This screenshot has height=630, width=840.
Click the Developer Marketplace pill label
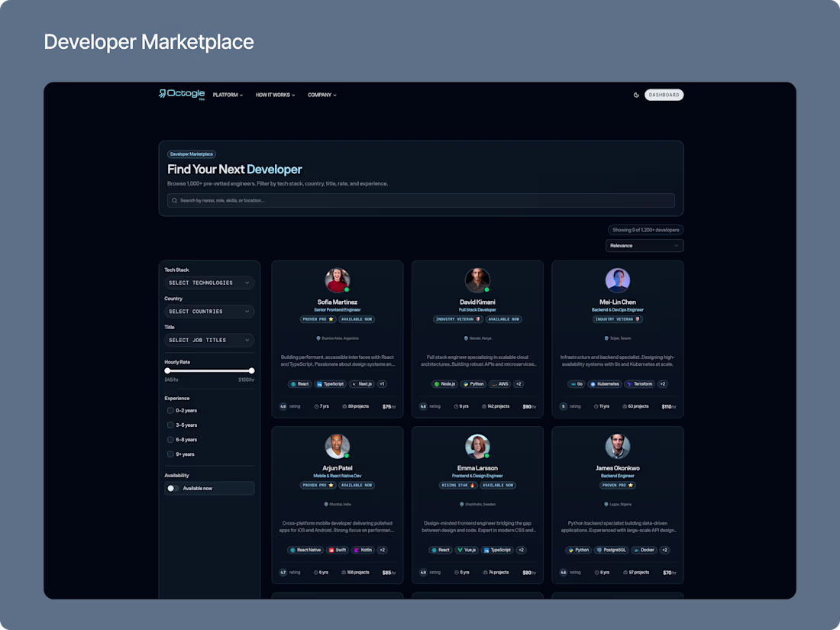[191, 154]
